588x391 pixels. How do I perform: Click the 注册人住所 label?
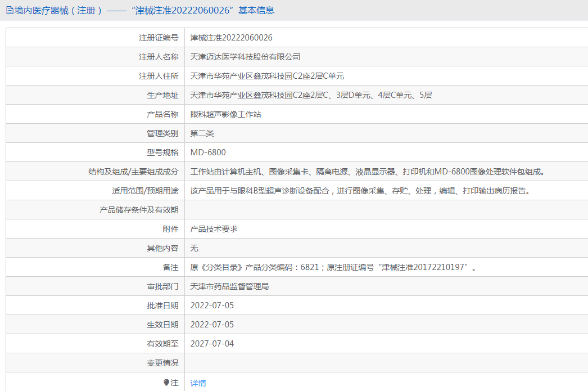tap(159, 76)
